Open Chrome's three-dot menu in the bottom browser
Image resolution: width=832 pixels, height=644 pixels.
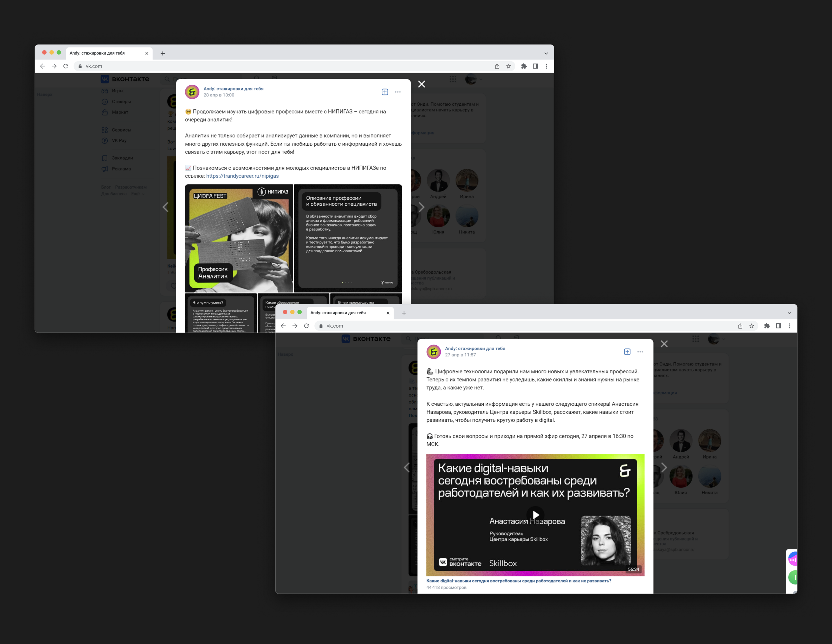789,326
